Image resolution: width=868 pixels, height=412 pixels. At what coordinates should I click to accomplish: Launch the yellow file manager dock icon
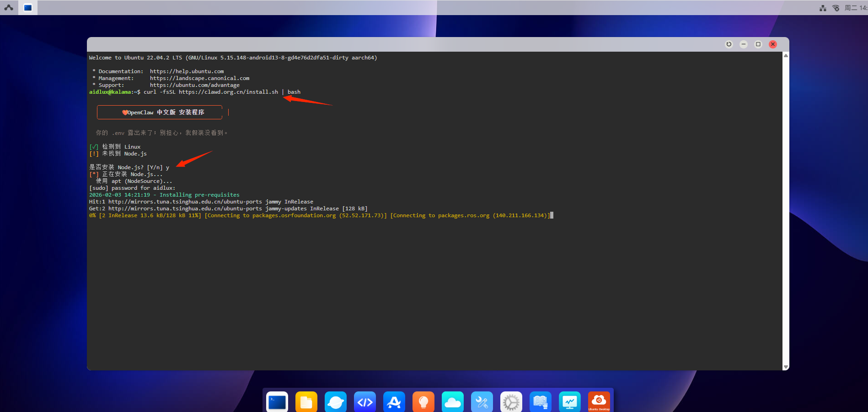(306, 402)
